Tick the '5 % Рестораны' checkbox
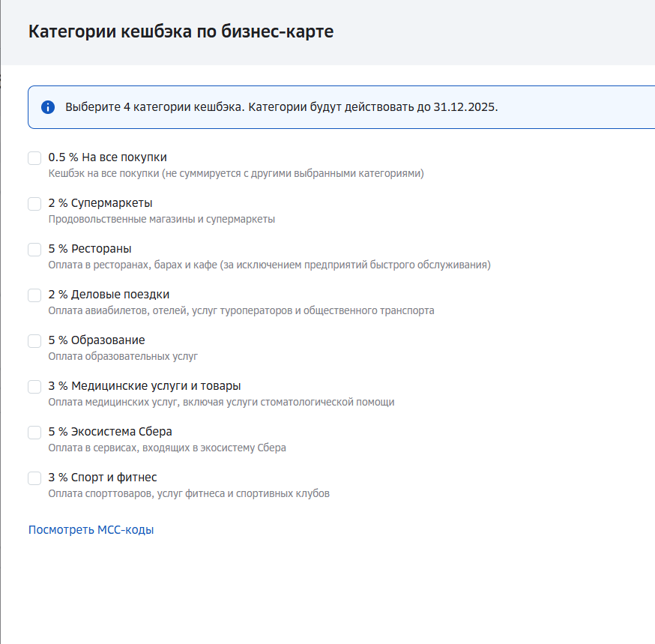The width and height of the screenshot is (655, 644). click(x=34, y=250)
